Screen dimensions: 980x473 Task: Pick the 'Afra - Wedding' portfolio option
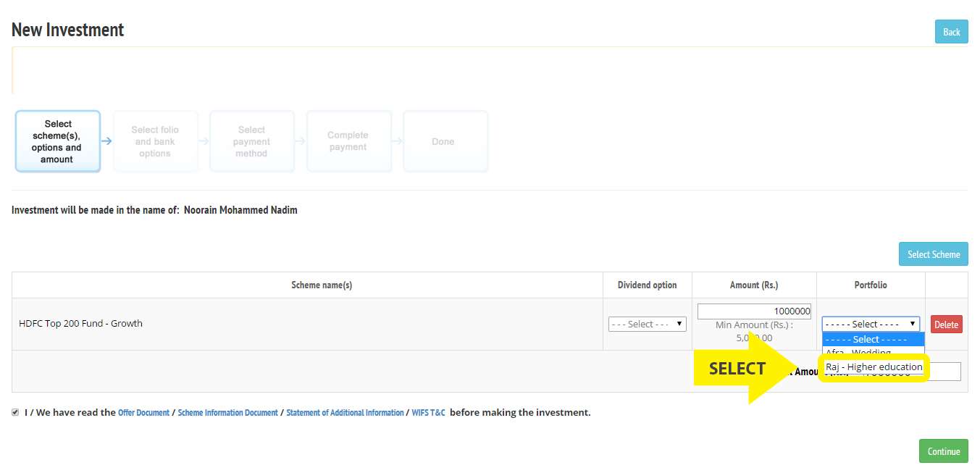click(x=858, y=353)
